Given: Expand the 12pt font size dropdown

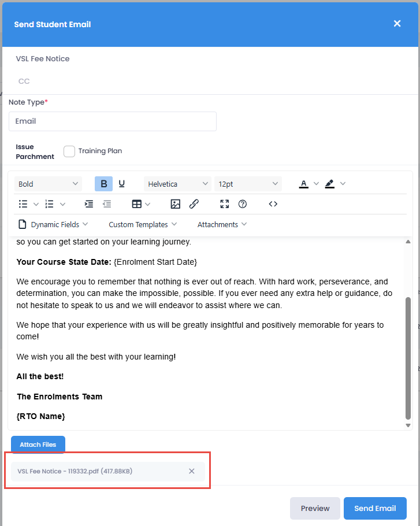Looking at the screenshot, I should click(248, 184).
